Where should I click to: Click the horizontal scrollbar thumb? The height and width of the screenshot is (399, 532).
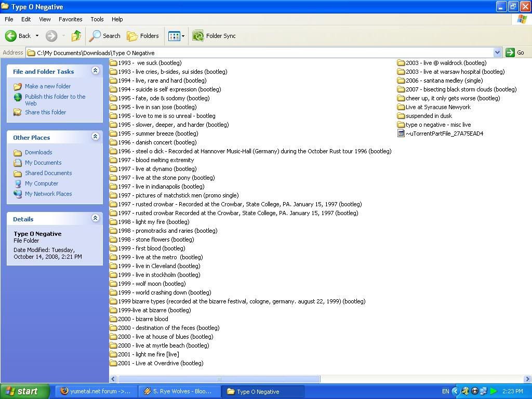click(218, 379)
